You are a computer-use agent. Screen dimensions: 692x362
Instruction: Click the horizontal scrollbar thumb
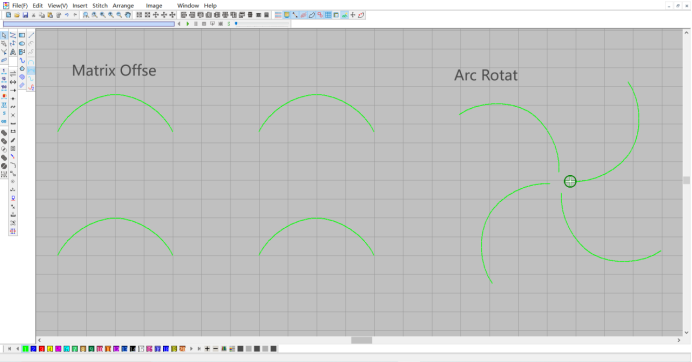pos(361,340)
